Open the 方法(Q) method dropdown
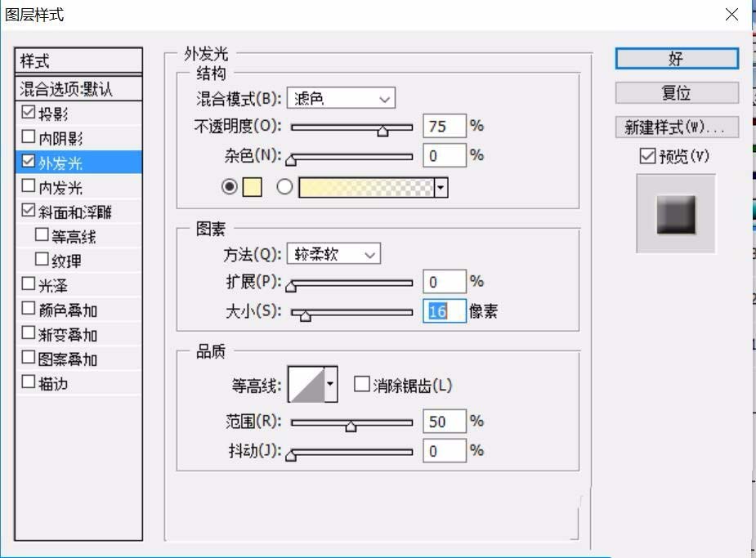Viewport: 756px width, 558px height. click(332, 253)
